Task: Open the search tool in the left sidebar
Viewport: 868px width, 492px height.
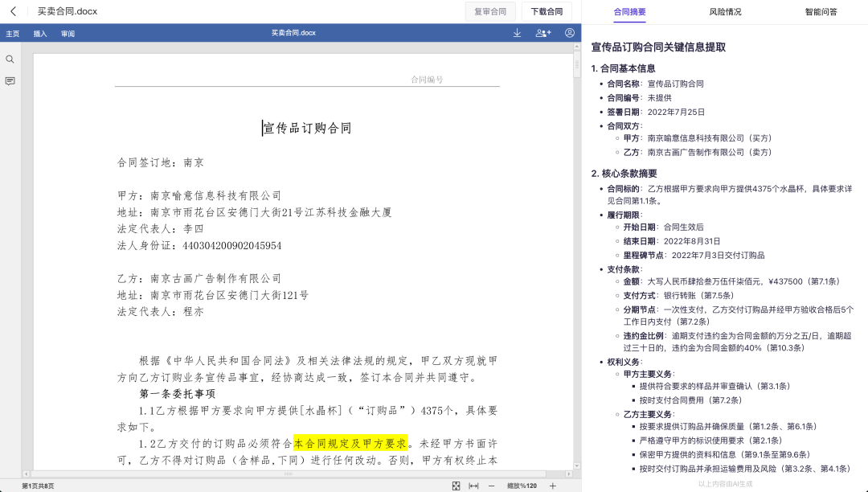Action: pos(10,59)
